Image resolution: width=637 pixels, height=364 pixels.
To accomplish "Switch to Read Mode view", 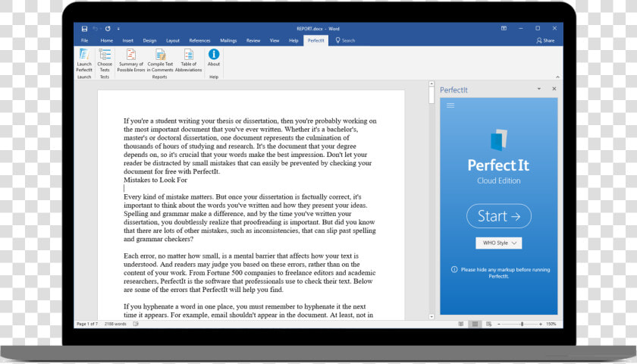I will point(461,325).
